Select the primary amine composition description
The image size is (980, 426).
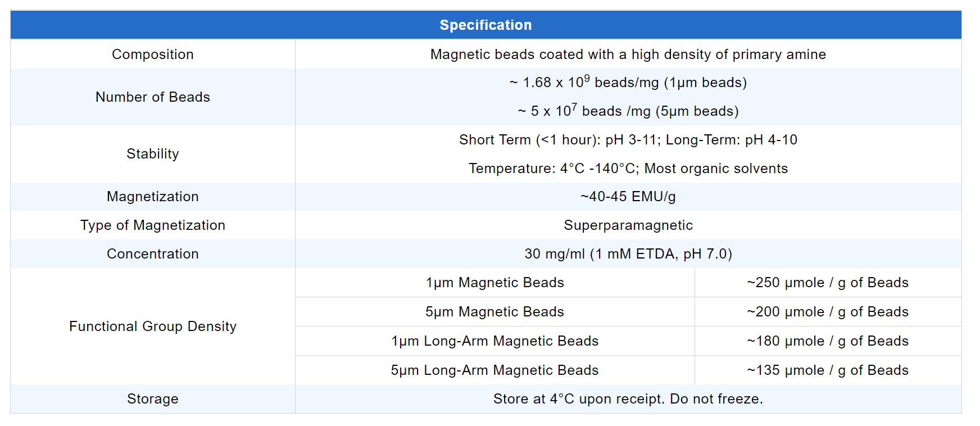tap(628, 55)
